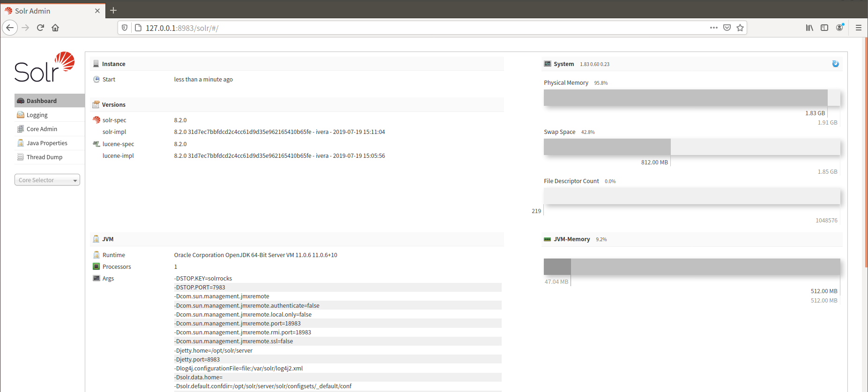Open the Firefox hamburger menu
The width and height of the screenshot is (868, 392).
[x=859, y=28]
